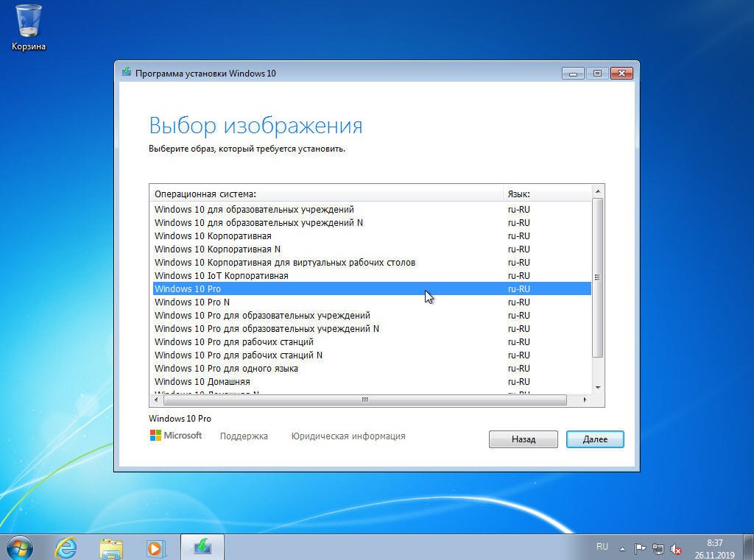Click the Microsoft logo in the dialog
754x560 pixels.
tap(175, 436)
